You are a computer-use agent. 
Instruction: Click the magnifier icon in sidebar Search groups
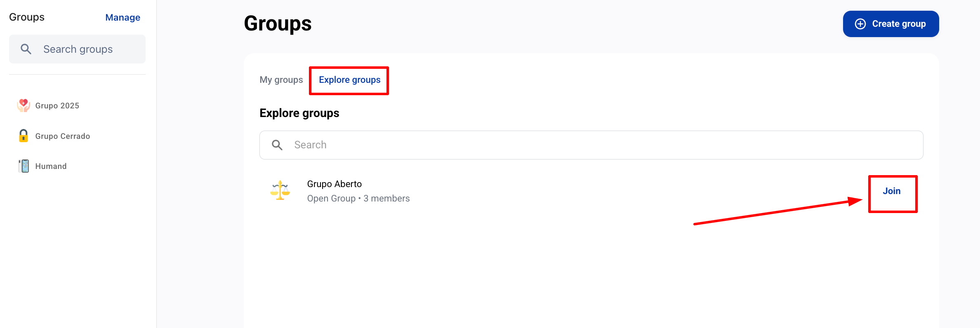pos(26,49)
